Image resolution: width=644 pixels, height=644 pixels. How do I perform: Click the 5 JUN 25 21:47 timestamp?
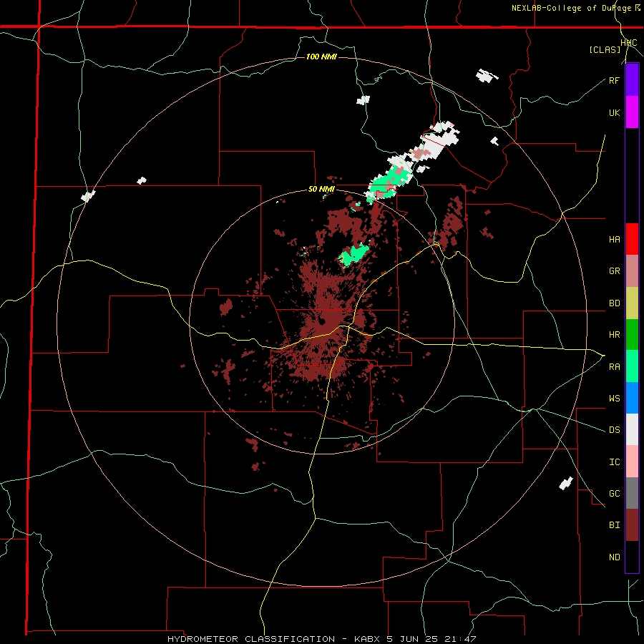pos(431,639)
